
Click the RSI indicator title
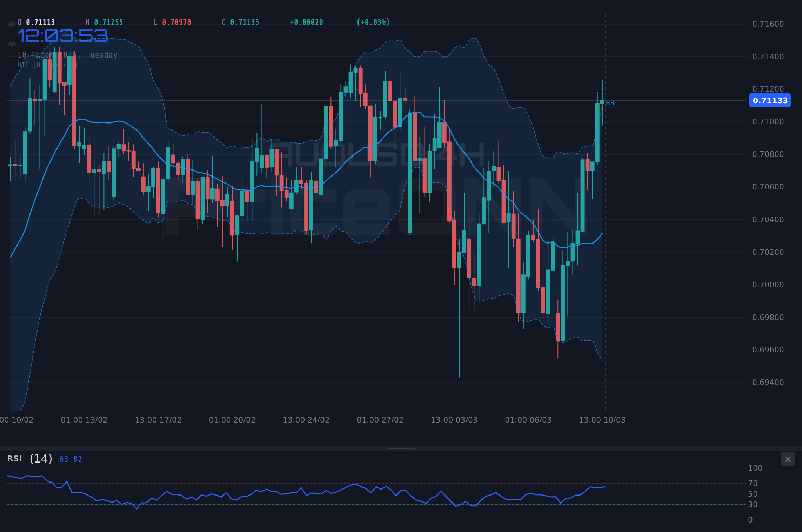15,459
